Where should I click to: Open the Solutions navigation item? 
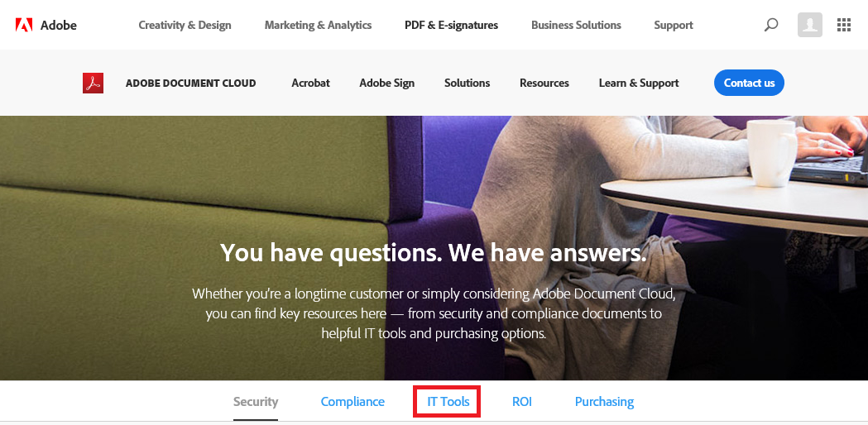tap(467, 83)
